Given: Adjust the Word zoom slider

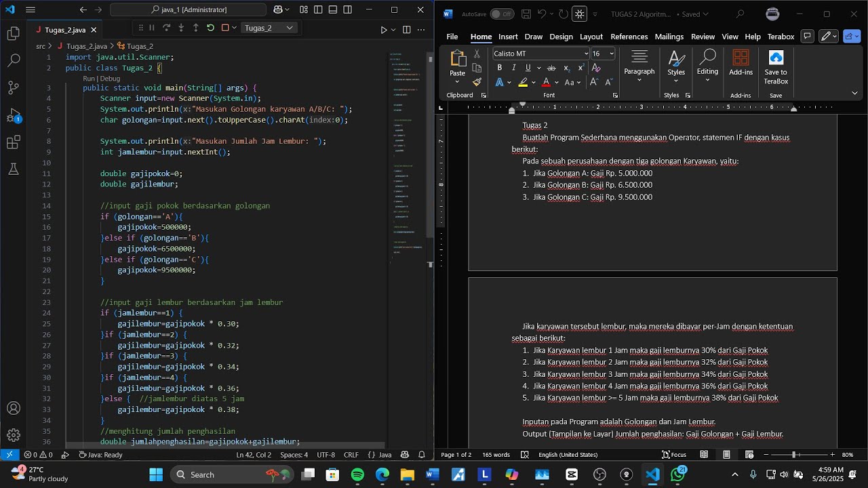Looking at the screenshot, I should pos(794,455).
